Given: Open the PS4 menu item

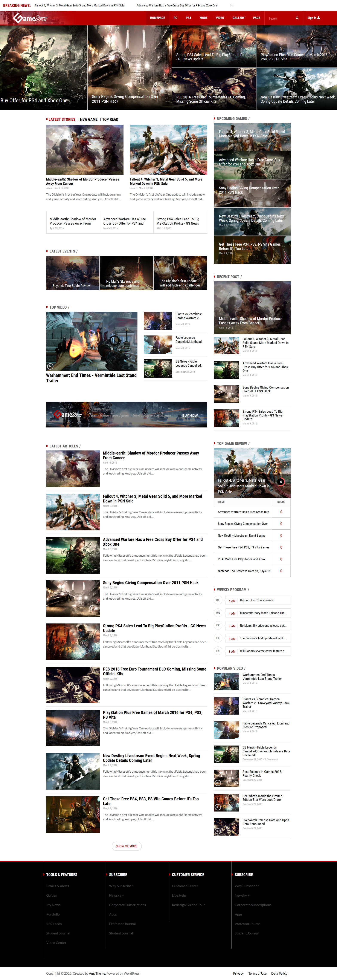Looking at the screenshot, I should click(188, 18).
